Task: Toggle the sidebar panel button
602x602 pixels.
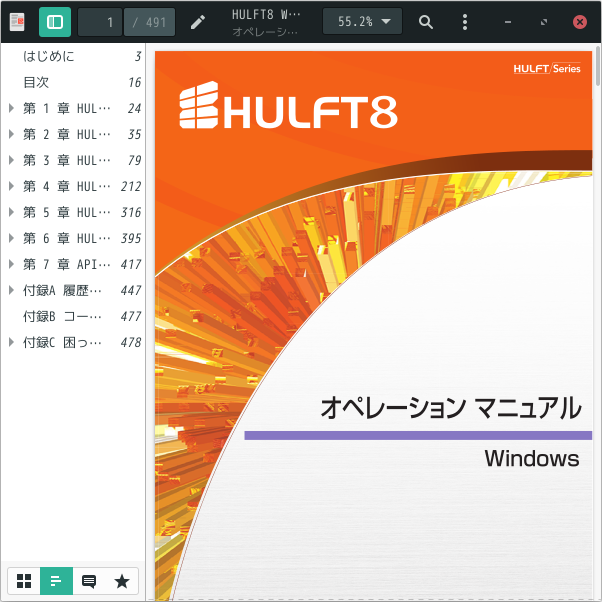Action: 55,22
